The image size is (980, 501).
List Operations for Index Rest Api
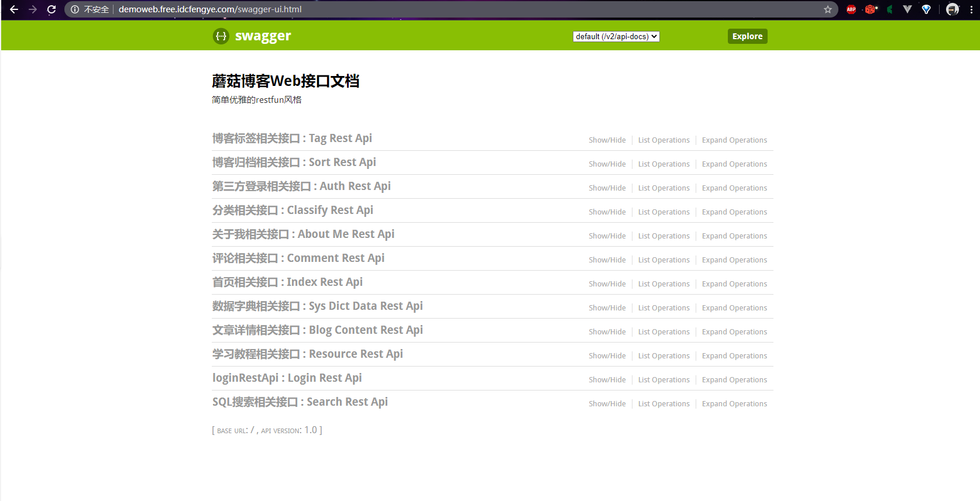[x=663, y=284]
